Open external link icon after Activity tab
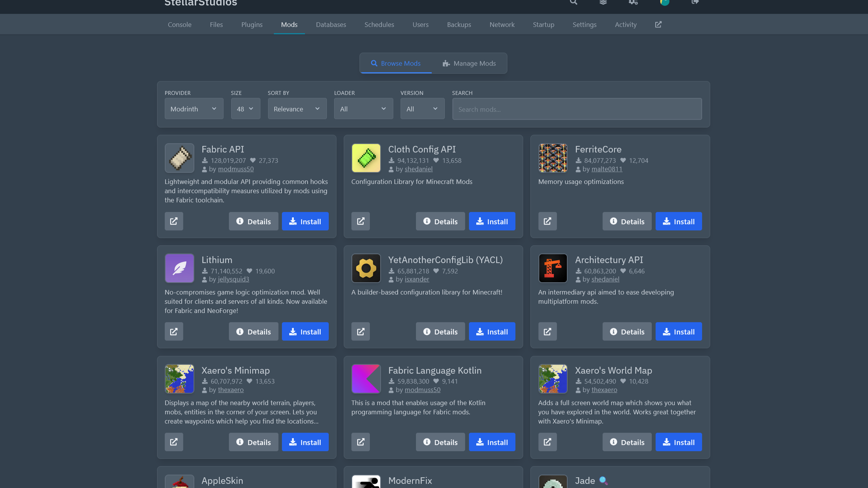Image resolution: width=868 pixels, height=488 pixels. tap(658, 25)
